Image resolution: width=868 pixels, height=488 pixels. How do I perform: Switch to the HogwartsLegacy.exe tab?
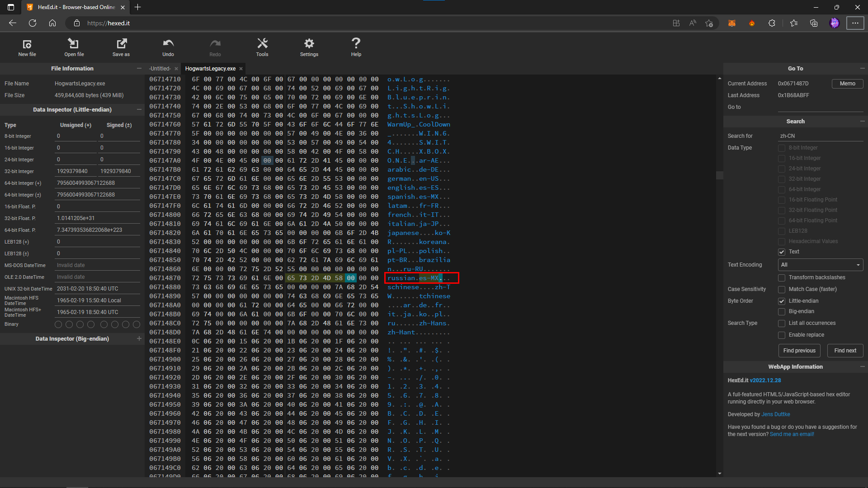tap(210, 69)
